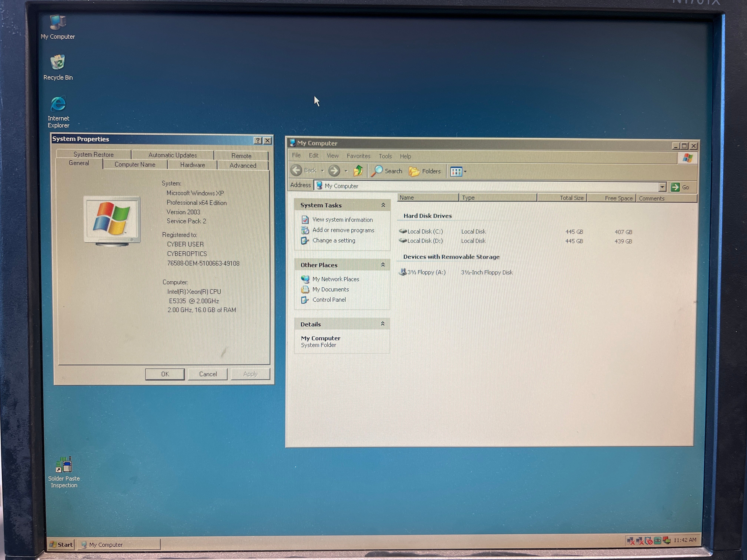Collapse the Other Places panel
Viewport: 747px width, 560px height.
383,265
